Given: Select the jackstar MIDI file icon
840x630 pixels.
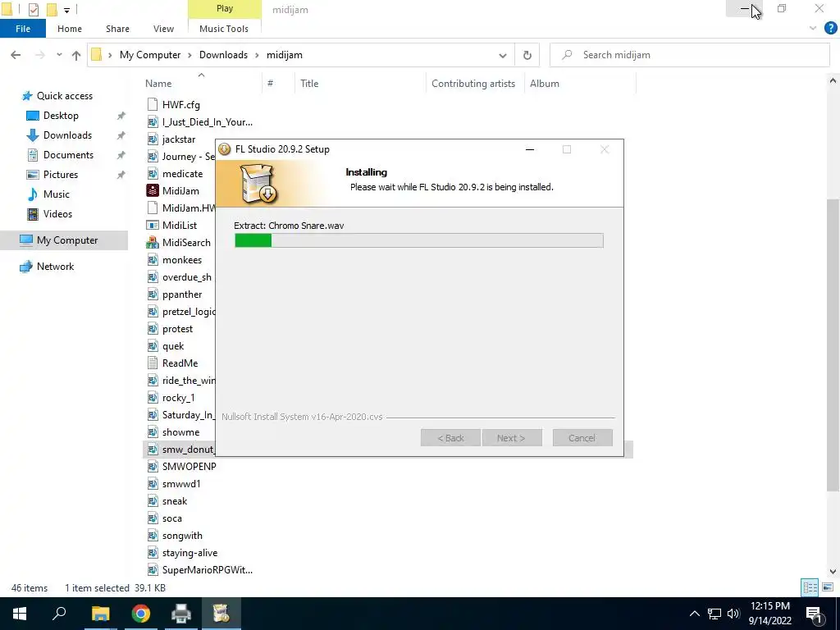Looking at the screenshot, I should (x=153, y=139).
